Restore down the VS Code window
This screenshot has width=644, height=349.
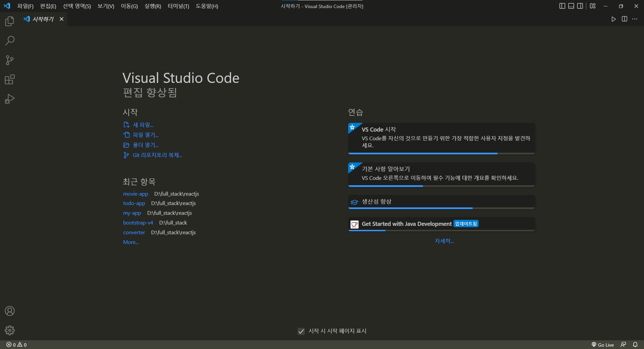[621, 6]
